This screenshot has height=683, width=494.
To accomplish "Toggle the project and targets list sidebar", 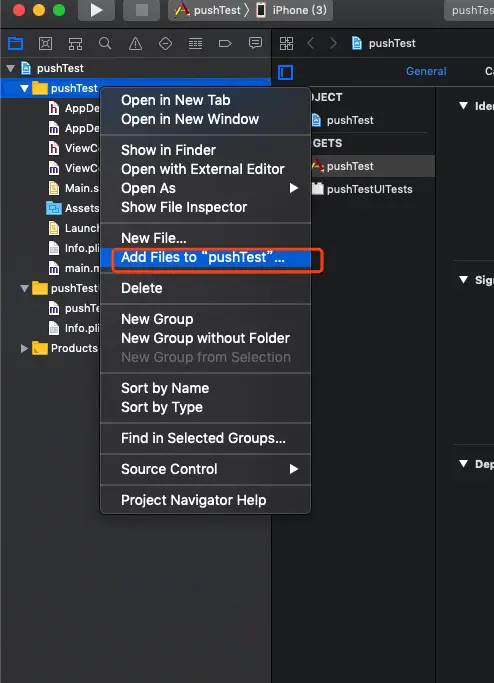I will [x=286, y=72].
